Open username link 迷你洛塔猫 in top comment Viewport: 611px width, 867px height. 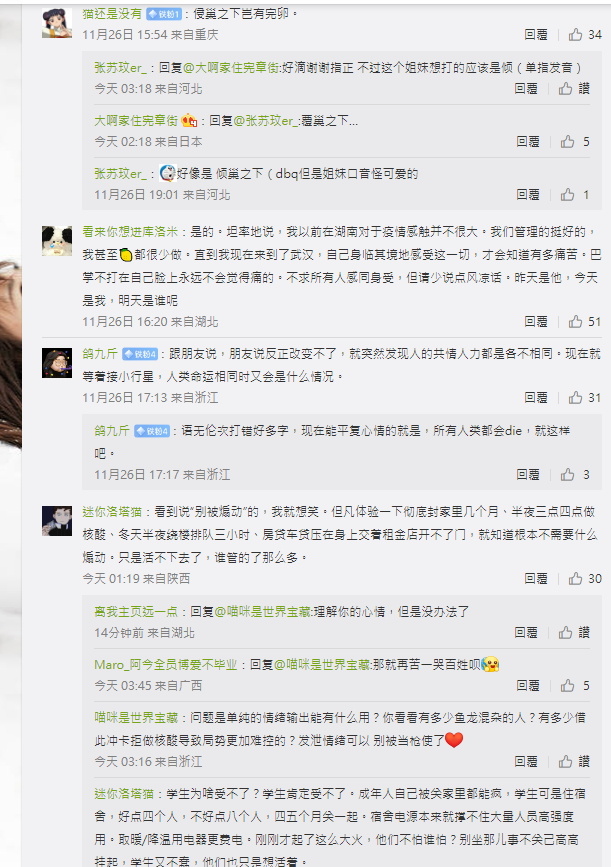112,512
